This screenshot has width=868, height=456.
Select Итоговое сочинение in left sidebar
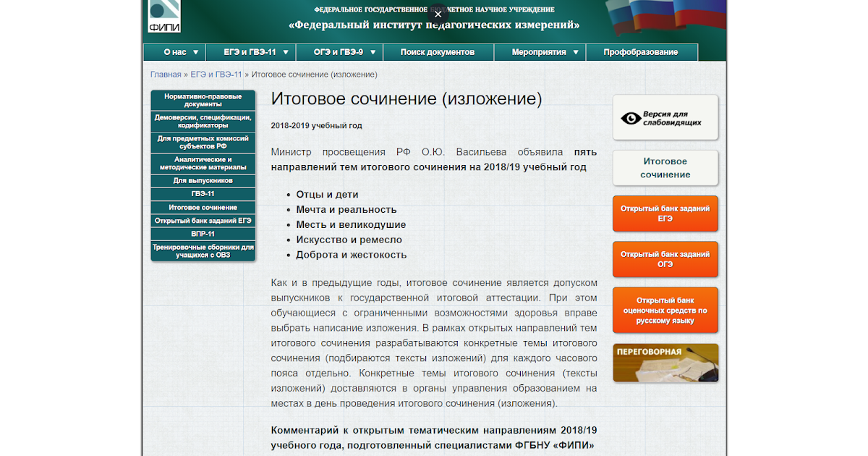[x=203, y=208]
